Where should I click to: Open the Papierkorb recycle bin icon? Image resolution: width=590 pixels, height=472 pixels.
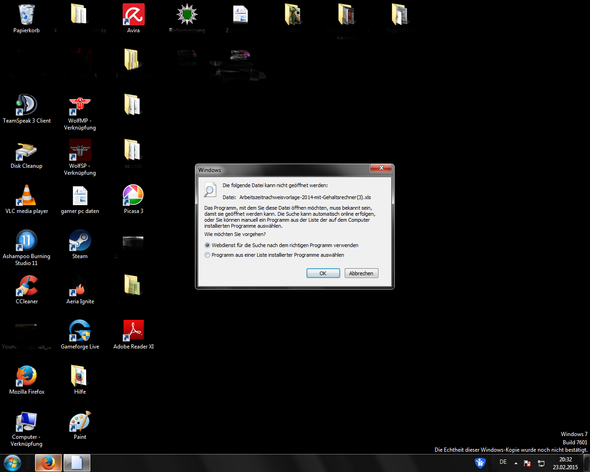(26, 18)
